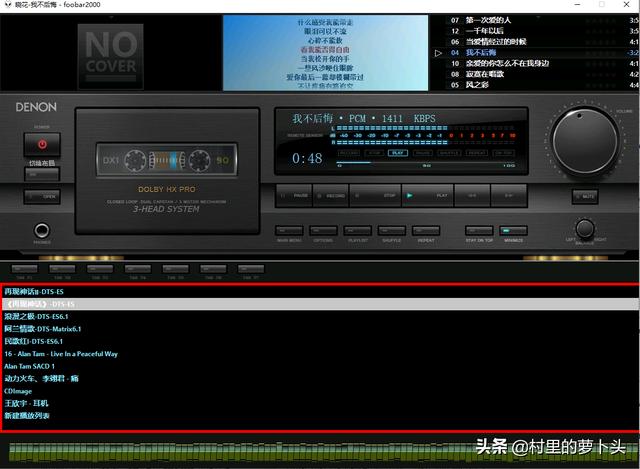Open playlist 16 - Alan Tam - Live In a Peaceful Way
640x469 pixels.
[x=320, y=354]
